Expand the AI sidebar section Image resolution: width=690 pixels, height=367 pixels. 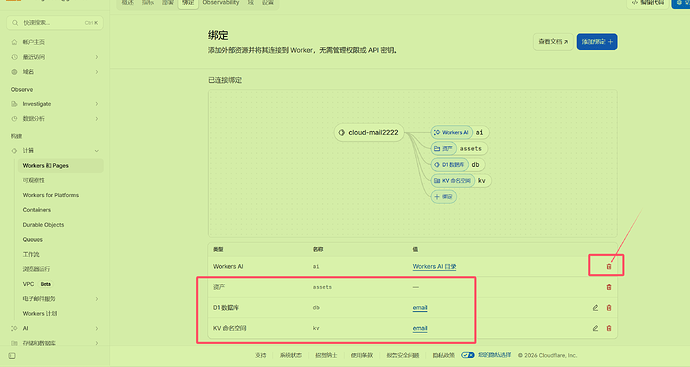96,328
